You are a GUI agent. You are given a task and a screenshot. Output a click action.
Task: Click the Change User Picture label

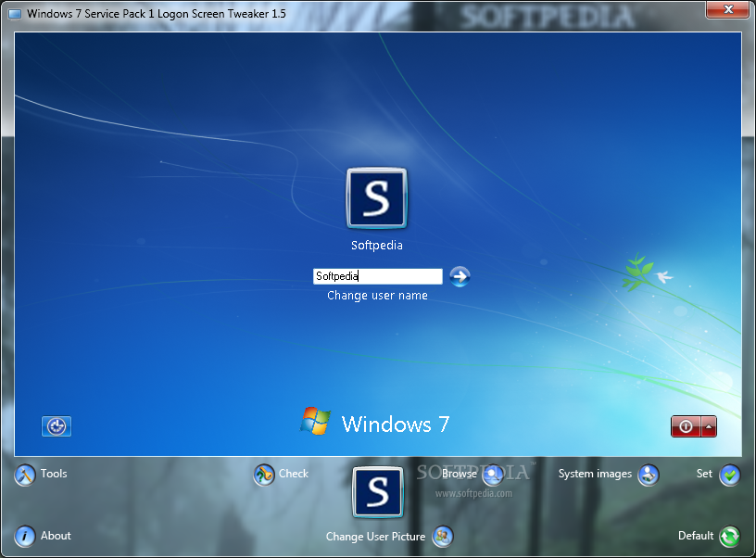[375, 537]
